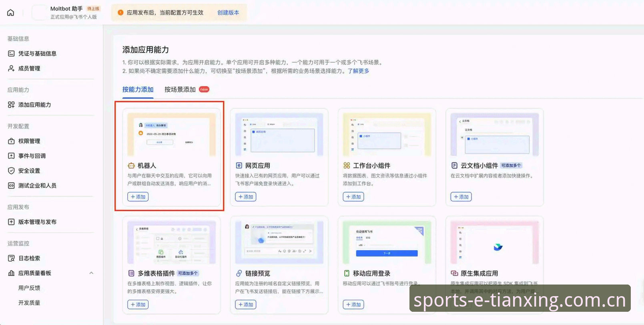Add the 云文档小组件 capability
The height and width of the screenshot is (325, 644).
[x=461, y=197]
